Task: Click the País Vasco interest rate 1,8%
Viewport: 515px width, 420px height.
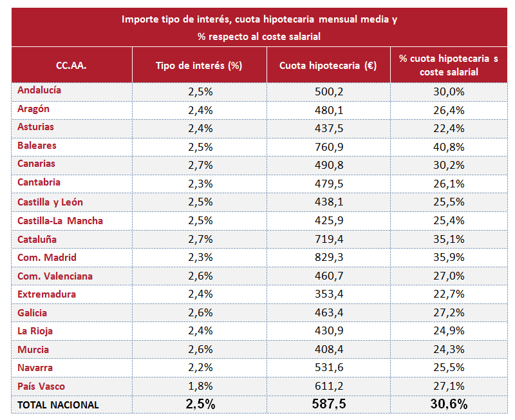Action: tap(200, 387)
